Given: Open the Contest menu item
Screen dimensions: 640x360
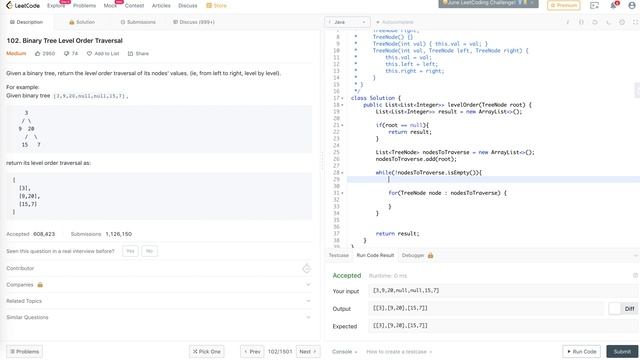Looking at the screenshot, I should (134, 6).
